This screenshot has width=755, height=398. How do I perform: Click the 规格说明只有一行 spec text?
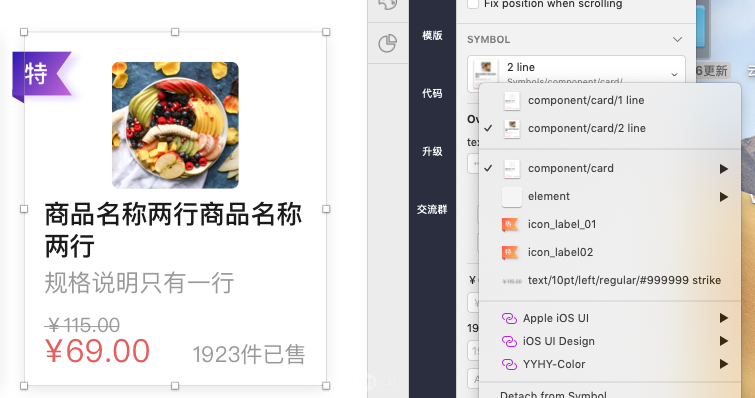click(x=139, y=283)
